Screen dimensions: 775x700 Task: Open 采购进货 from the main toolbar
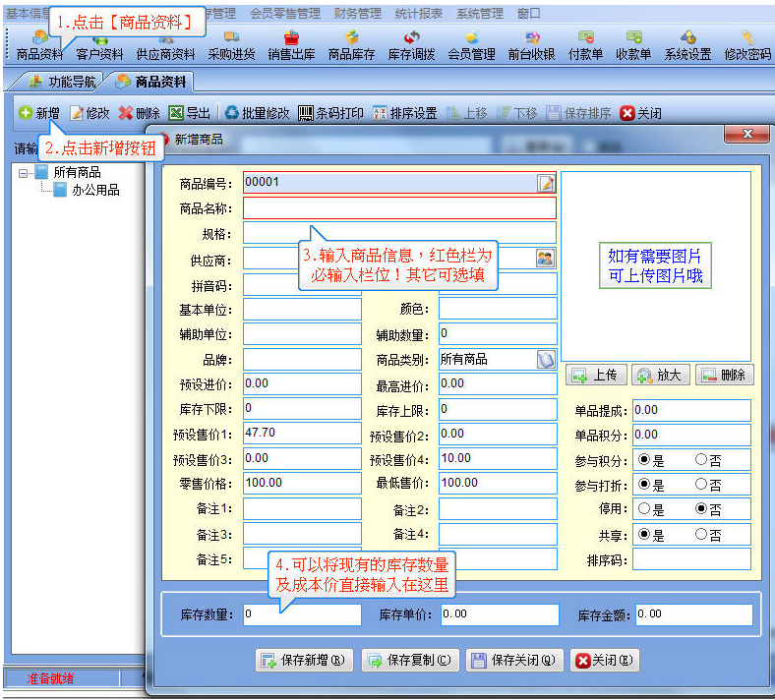point(231,45)
